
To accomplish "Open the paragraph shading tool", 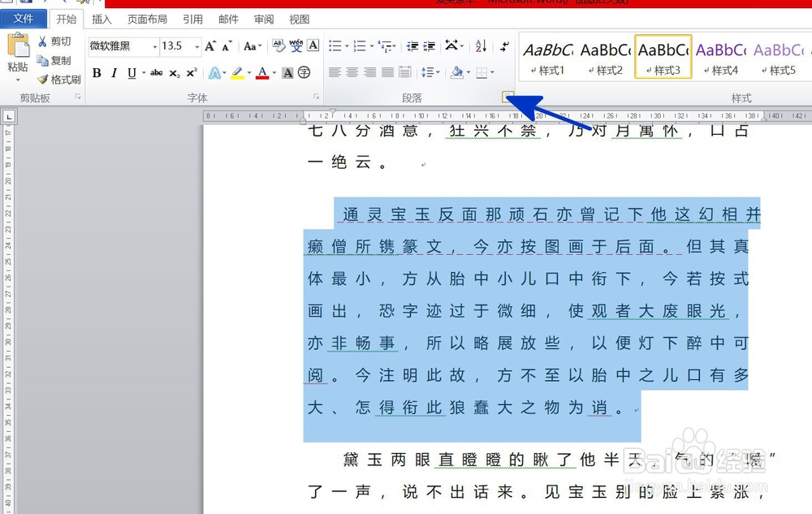I will (x=456, y=72).
